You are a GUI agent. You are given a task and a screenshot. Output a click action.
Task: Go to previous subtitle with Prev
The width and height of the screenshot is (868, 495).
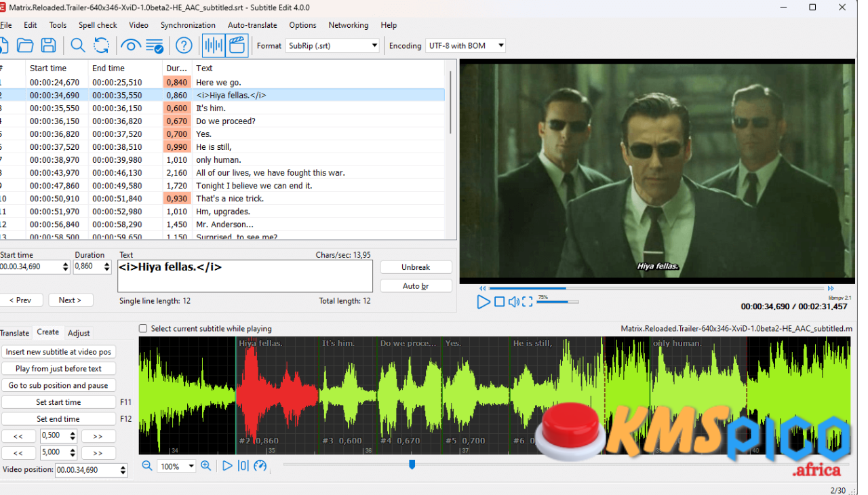20,300
